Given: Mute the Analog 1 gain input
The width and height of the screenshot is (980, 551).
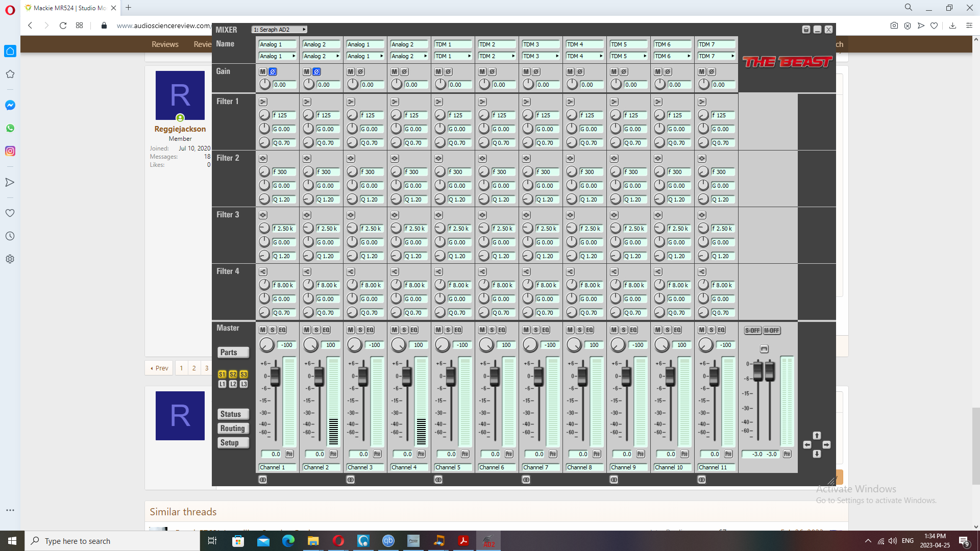Looking at the screenshot, I should 263,72.
